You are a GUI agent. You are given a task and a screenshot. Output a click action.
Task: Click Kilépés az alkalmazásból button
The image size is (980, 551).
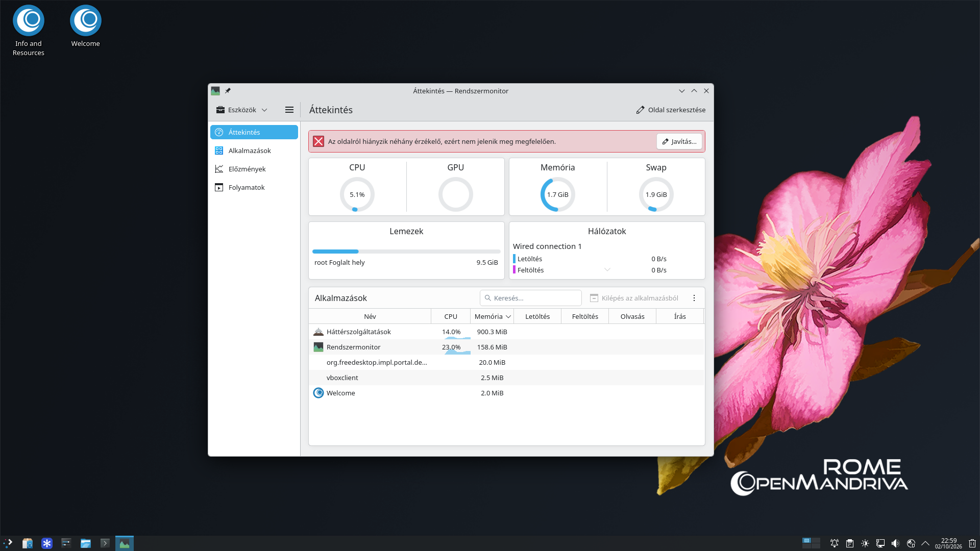pyautogui.click(x=634, y=298)
